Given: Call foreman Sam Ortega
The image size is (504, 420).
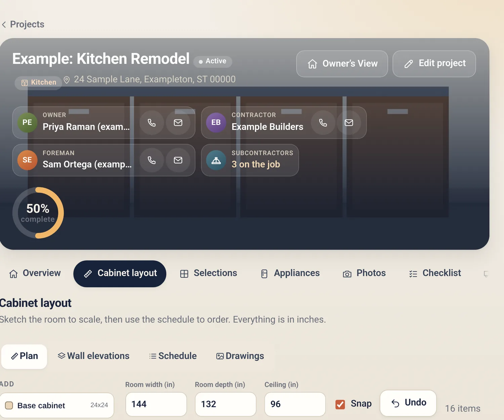Looking at the screenshot, I should click(x=152, y=160).
